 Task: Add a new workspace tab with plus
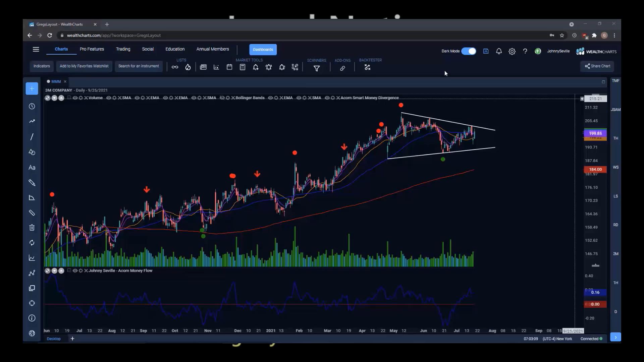[x=72, y=339]
